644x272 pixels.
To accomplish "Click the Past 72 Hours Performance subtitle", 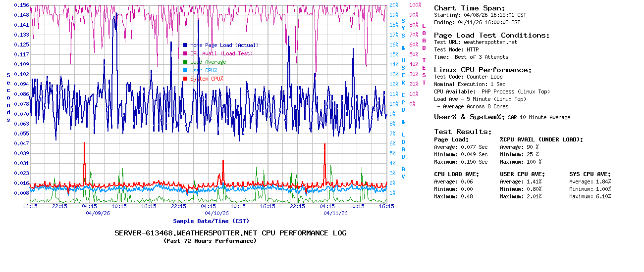I will [210, 241].
